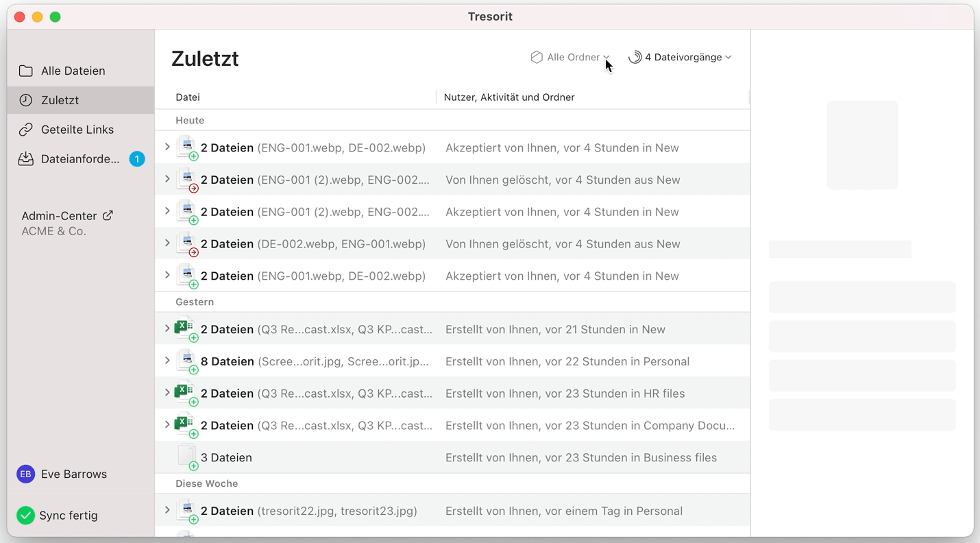This screenshot has width=980, height=543.
Task: Select Zuletzt in the sidebar
Action: tap(81, 100)
